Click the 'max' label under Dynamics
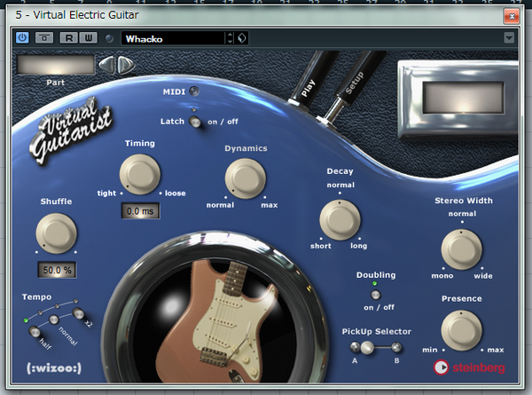The width and height of the screenshot is (532, 395). (x=270, y=205)
